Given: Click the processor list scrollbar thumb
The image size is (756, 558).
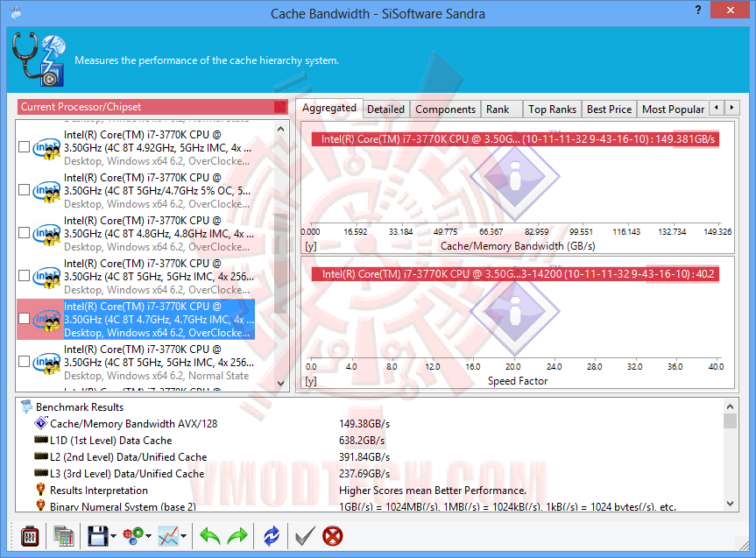Looking at the screenshot, I should point(281,264).
